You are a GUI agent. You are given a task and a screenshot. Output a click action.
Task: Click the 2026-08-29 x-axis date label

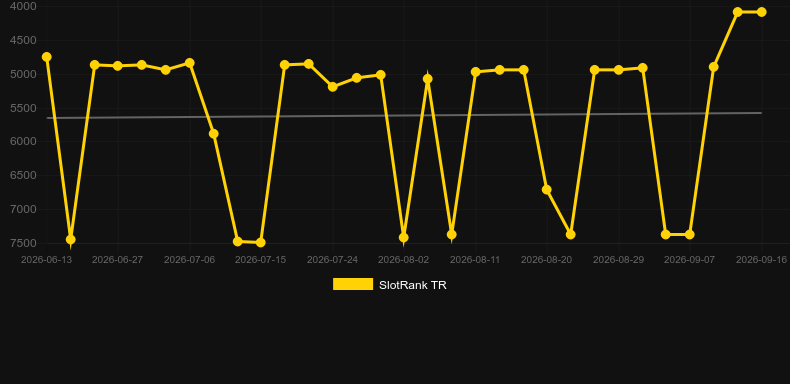click(619, 260)
